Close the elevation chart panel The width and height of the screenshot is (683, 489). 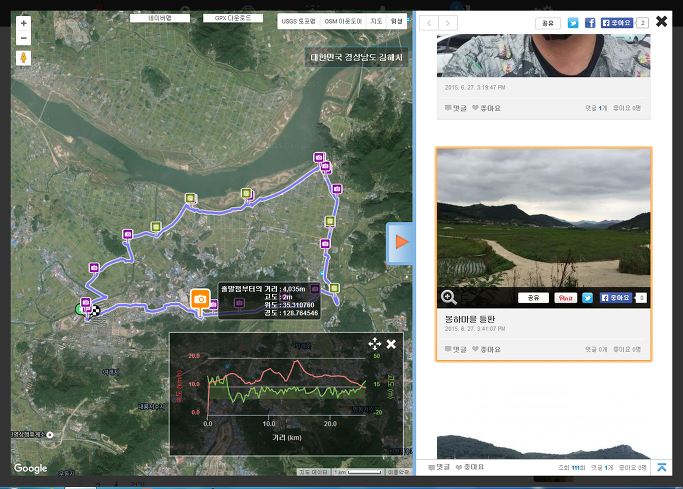(391, 344)
